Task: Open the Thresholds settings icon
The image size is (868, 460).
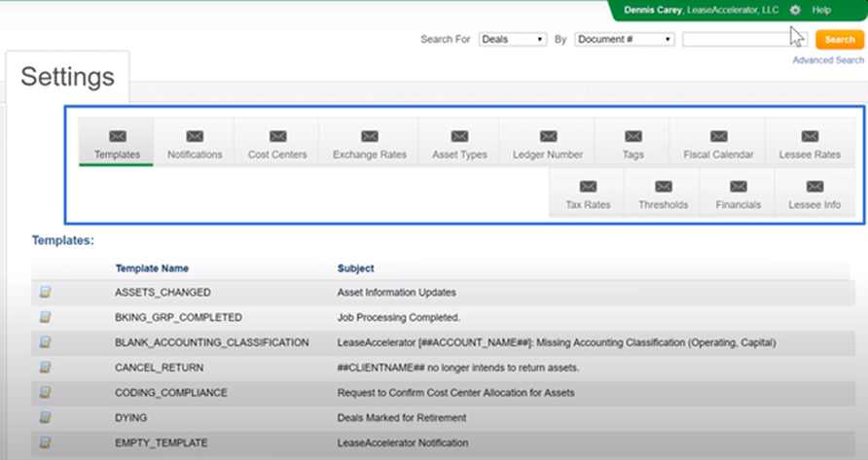Action: (663, 187)
